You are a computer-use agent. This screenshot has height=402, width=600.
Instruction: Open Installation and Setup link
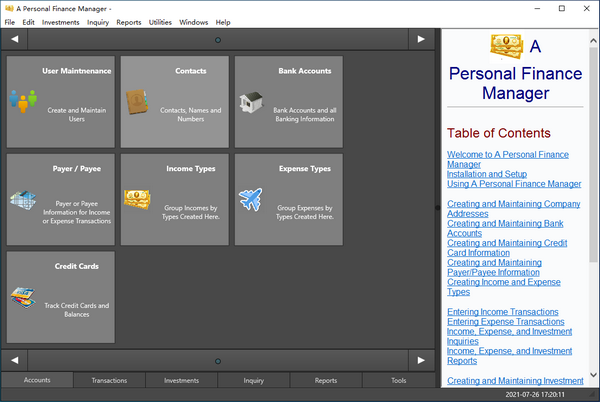pos(487,174)
